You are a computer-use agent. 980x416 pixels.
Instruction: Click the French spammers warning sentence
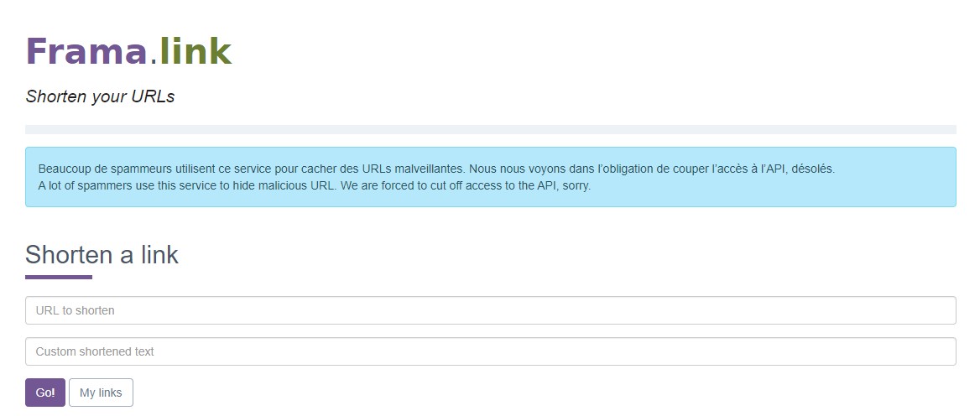[x=436, y=169]
